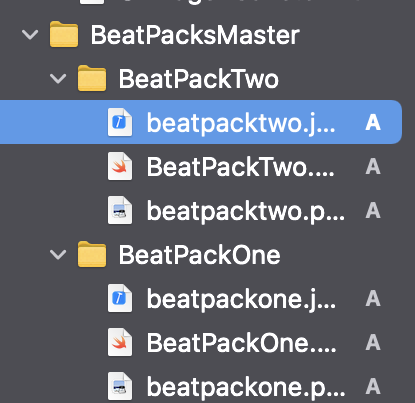Collapse the BeatPackTwo group chevron
This screenshot has width=415, height=403.
(x=58, y=79)
